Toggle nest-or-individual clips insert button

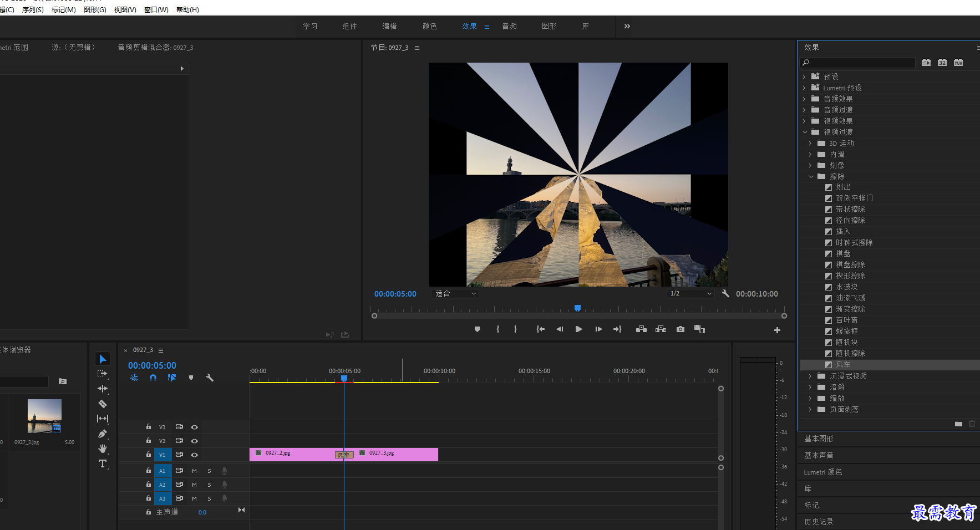pos(134,378)
